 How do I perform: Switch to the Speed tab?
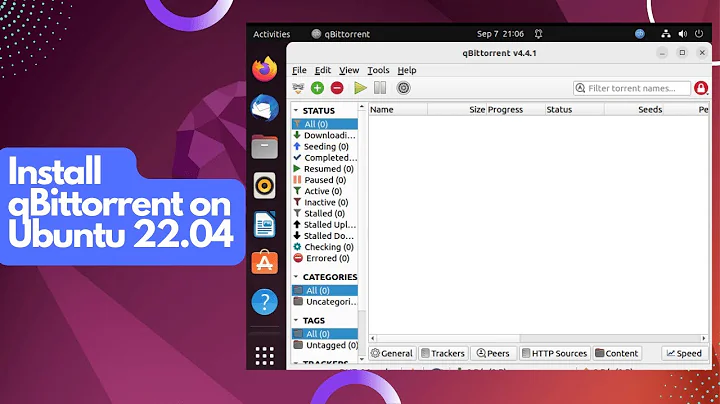point(684,354)
